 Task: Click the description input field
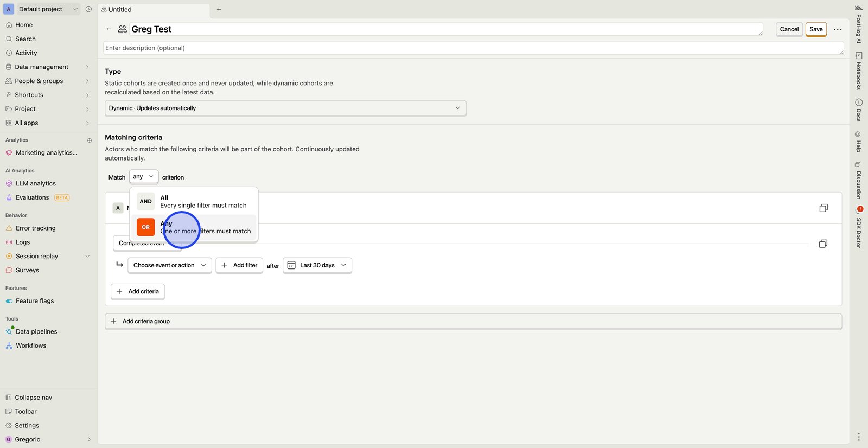(472, 48)
